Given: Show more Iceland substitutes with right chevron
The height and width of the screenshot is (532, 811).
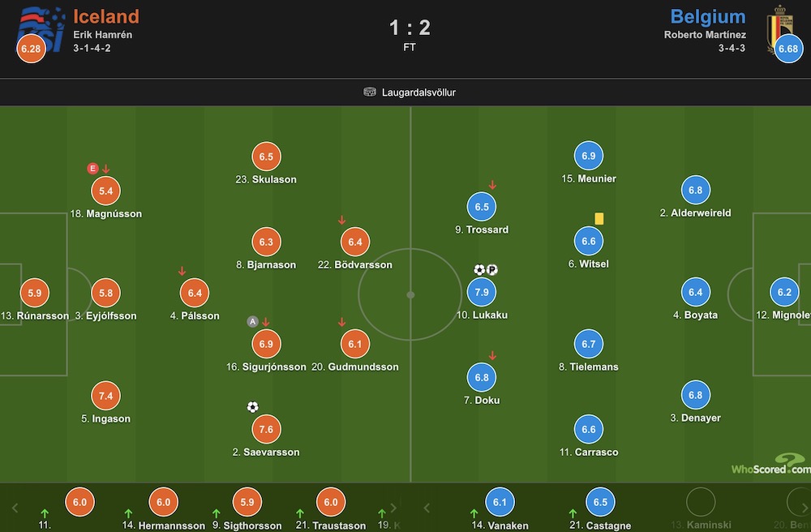Looking at the screenshot, I should (x=393, y=508).
